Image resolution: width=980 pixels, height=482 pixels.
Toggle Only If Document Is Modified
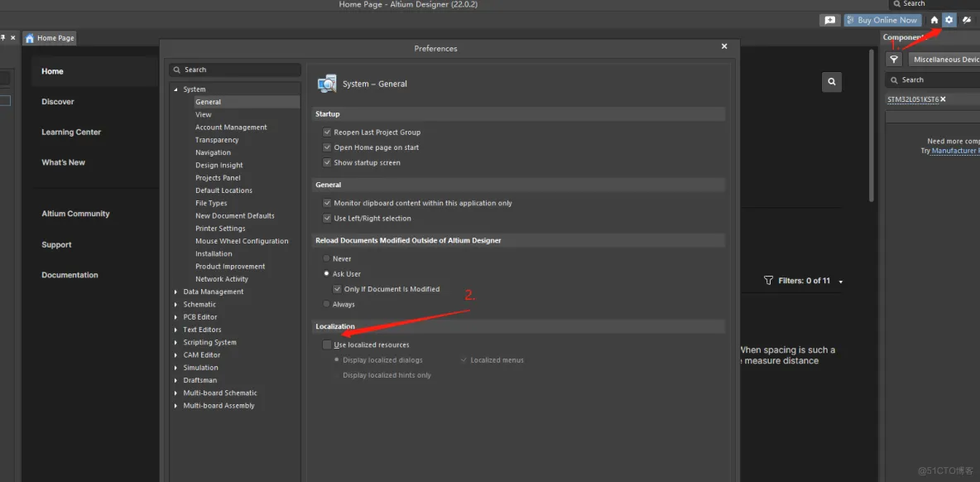tap(337, 289)
